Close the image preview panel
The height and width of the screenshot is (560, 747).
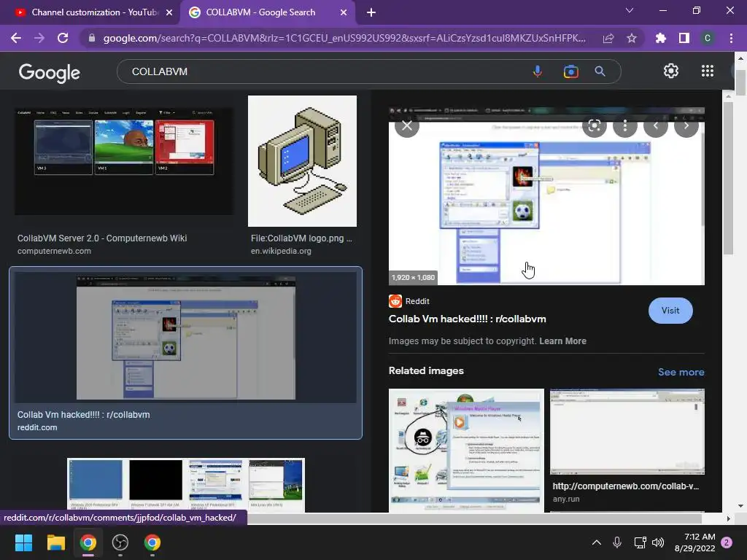click(x=407, y=125)
